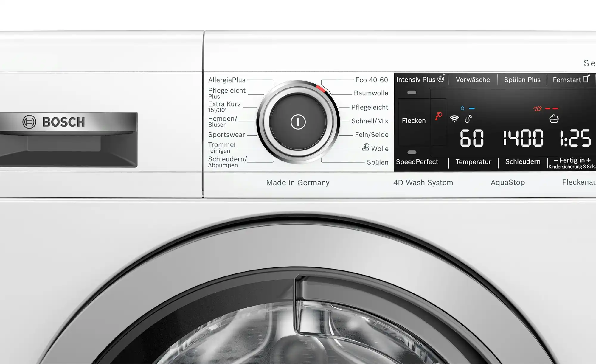Select the Pflegeleicht Plus program
The width and height of the screenshot is (596, 364).
point(227,93)
